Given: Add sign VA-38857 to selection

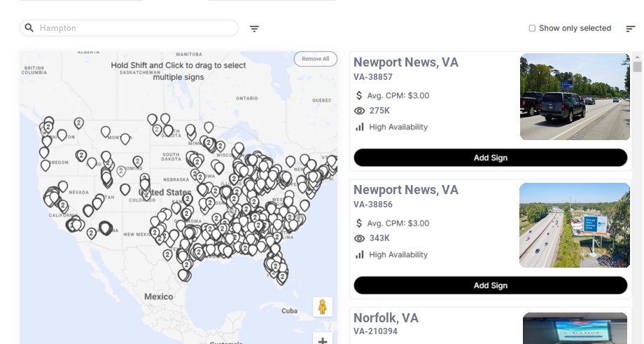Looking at the screenshot, I should pos(490,158).
